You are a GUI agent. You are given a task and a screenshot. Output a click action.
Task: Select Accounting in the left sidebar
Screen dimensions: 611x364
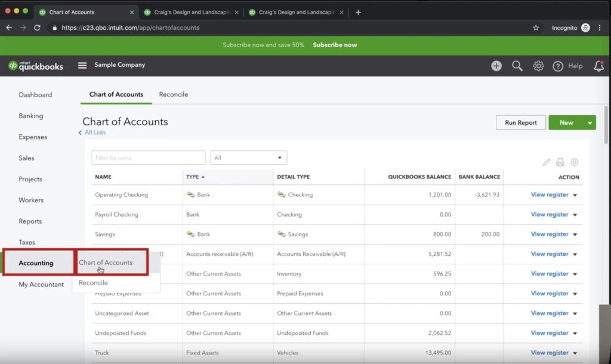pyautogui.click(x=36, y=263)
